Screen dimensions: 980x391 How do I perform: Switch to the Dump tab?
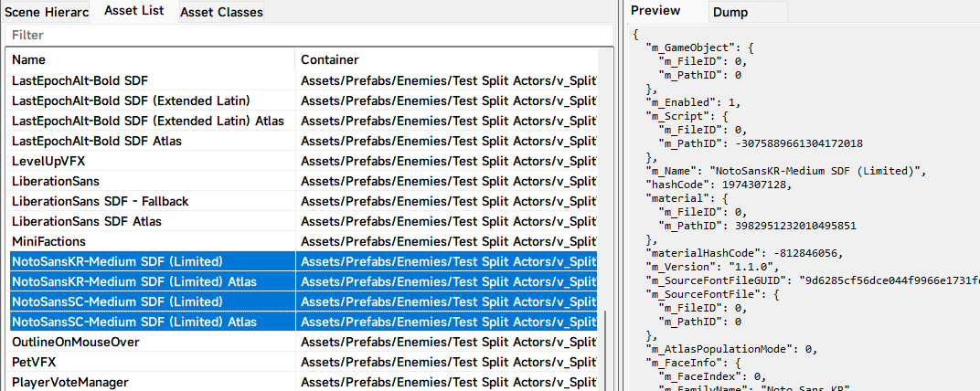pyautogui.click(x=730, y=11)
